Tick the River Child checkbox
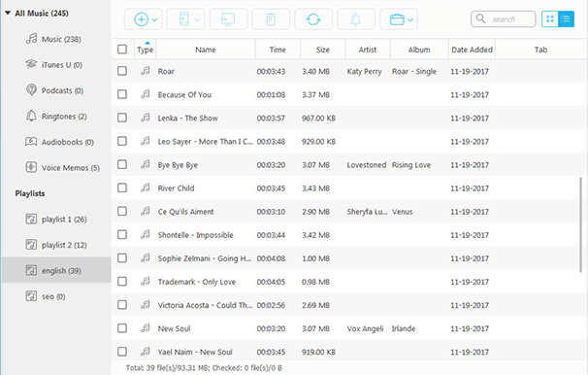The width and height of the screenshot is (588, 375). pyautogui.click(x=122, y=187)
